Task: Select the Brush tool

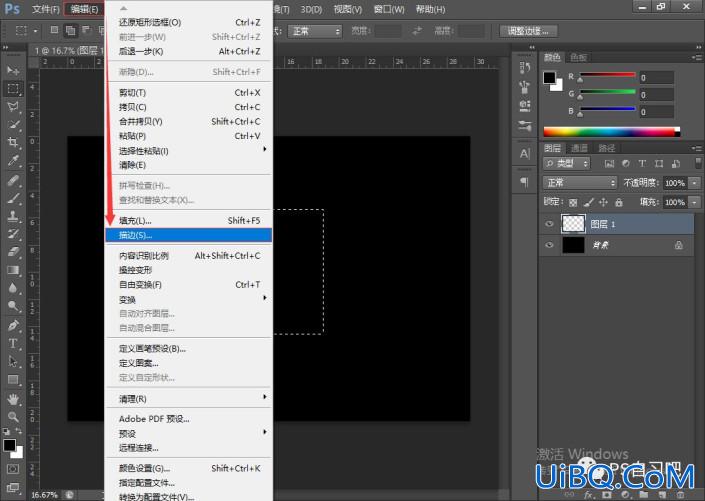Action: 13,198
